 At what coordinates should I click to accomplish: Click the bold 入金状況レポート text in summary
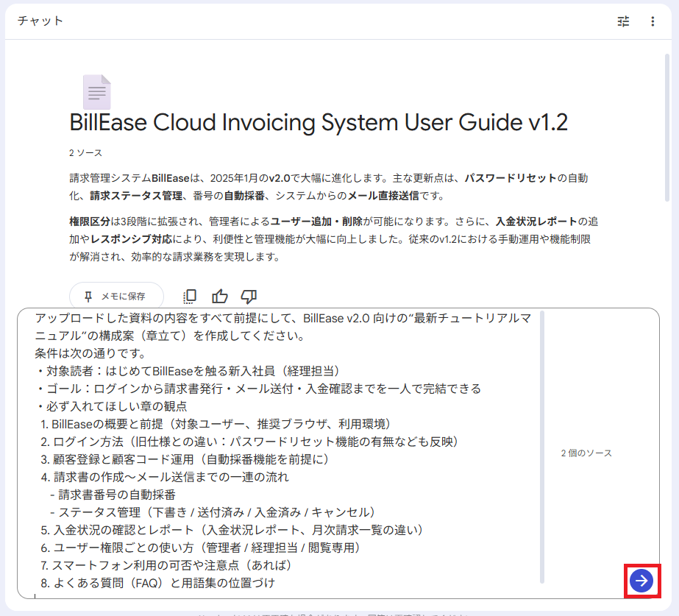click(x=536, y=222)
